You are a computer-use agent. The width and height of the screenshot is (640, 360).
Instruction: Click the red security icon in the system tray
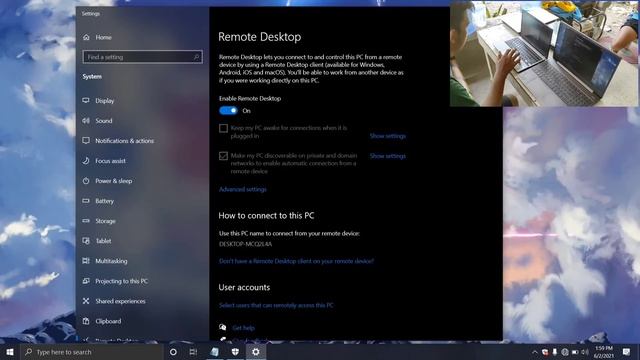tap(545, 352)
